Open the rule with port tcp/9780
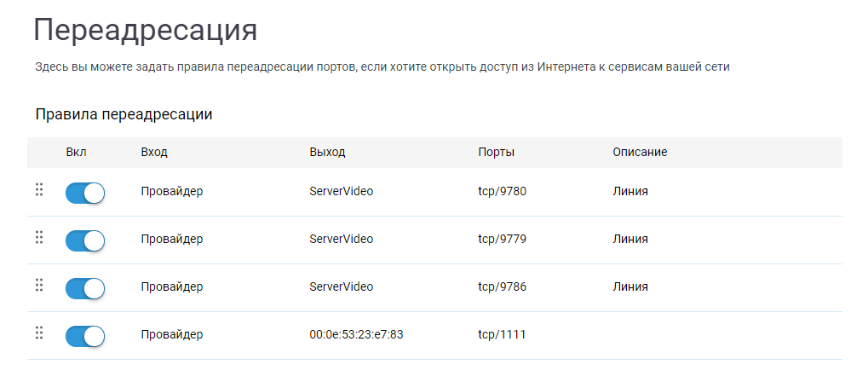 [434, 192]
